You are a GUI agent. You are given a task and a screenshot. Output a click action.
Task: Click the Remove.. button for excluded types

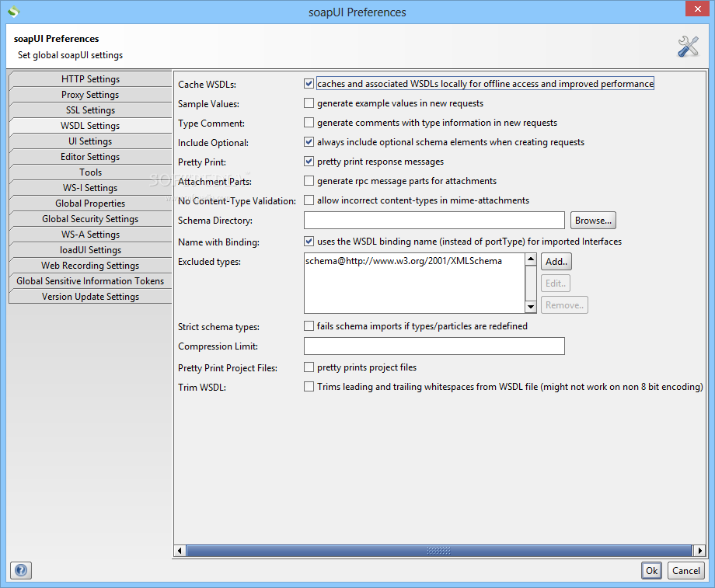pyautogui.click(x=564, y=305)
